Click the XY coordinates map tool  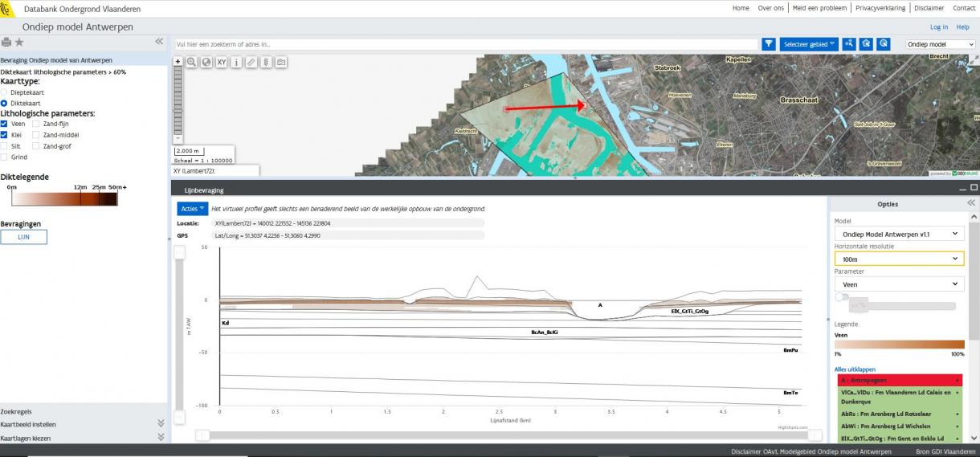221,62
